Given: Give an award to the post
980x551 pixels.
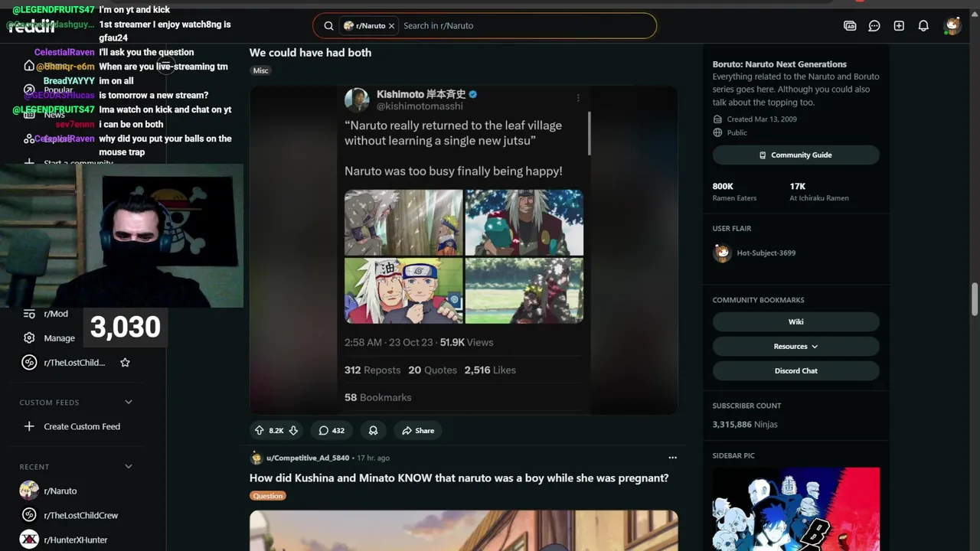Looking at the screenshot, I should (x=373, y=430).
